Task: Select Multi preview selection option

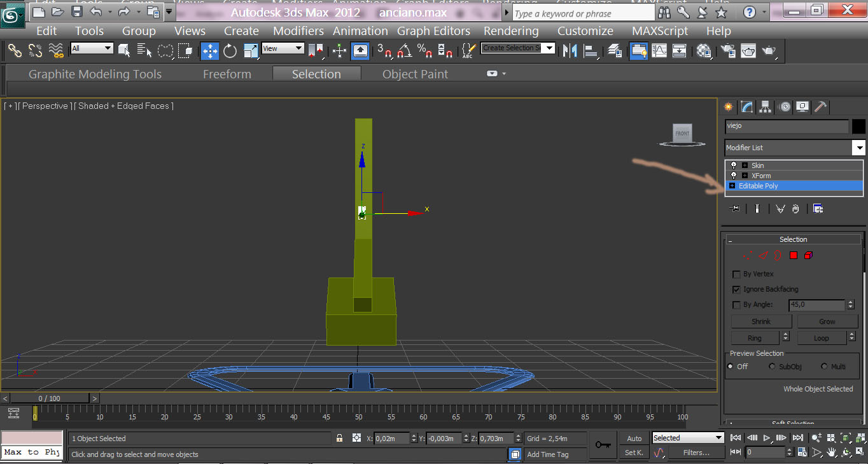Action: (x=824, y=367)
